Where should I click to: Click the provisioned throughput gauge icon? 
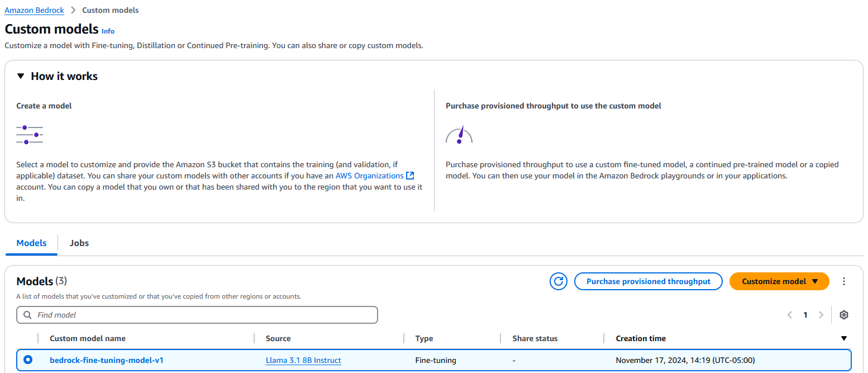tap(459, 135)
